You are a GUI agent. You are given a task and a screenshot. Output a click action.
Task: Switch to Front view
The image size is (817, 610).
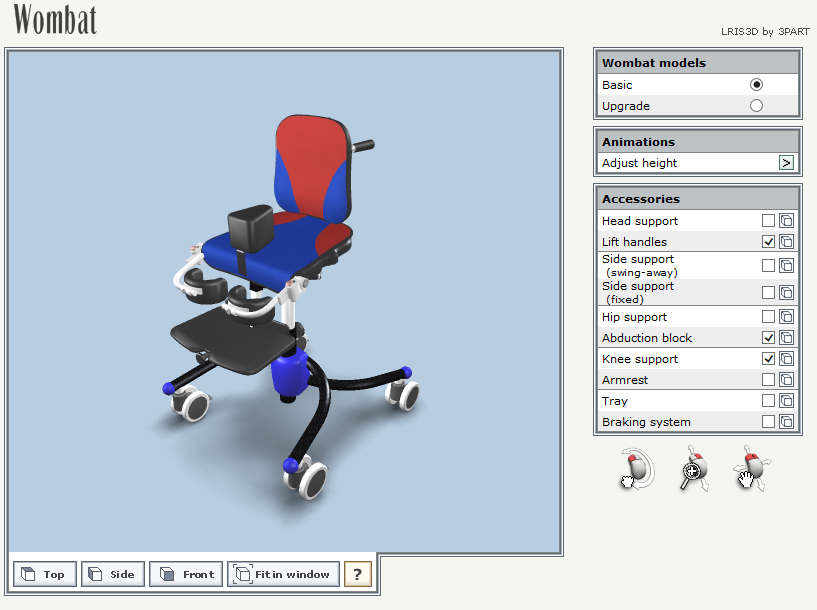186,574
